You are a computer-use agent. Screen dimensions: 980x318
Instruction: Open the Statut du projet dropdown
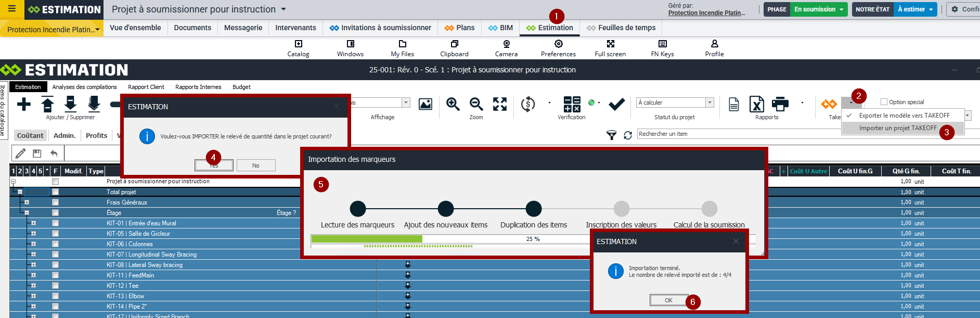click(x=710, y=103)
